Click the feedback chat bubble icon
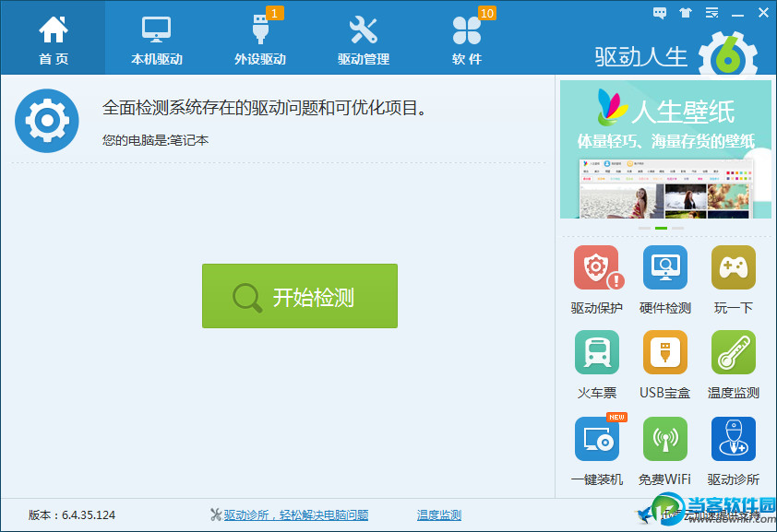Image resolution: width=777 pixels, height=532 pixels. 660,13
